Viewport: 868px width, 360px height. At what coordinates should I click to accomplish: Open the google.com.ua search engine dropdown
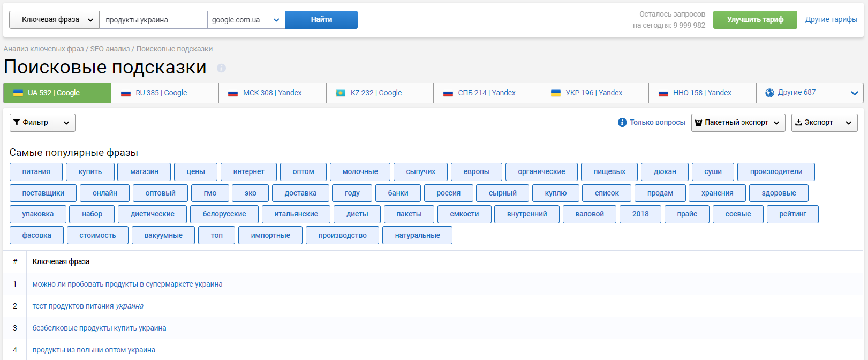(246, 20)
